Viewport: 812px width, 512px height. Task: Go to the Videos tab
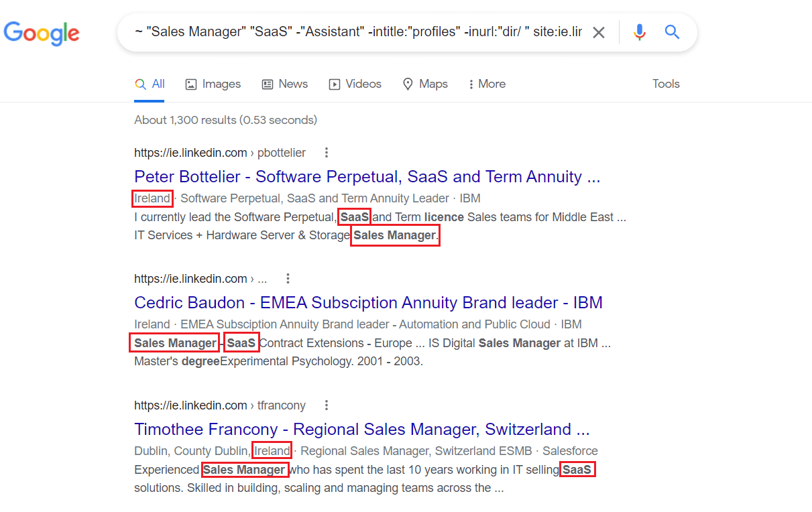[x=355, y=84]
